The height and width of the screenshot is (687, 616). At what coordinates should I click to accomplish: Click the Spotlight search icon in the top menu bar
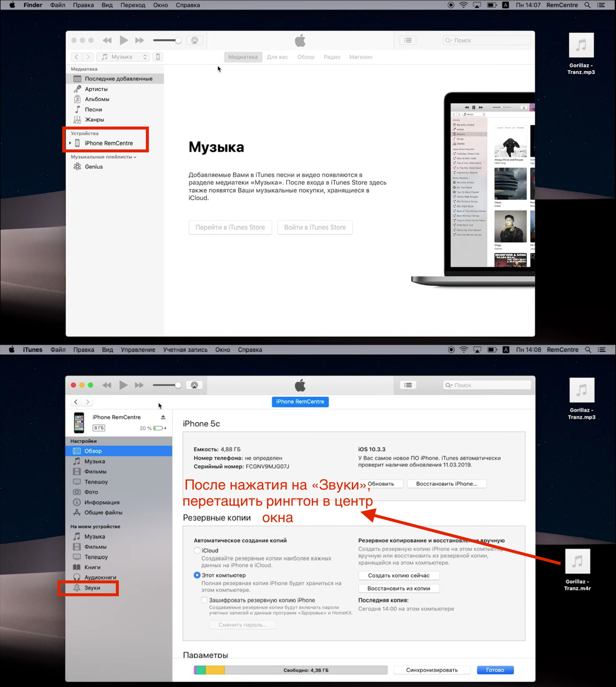(587, 5)
